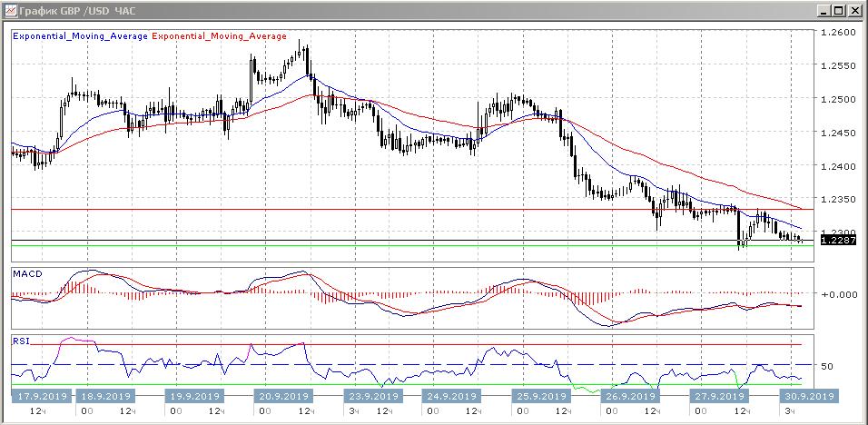Select the 23.9.2019 date marker

point(368,396)
